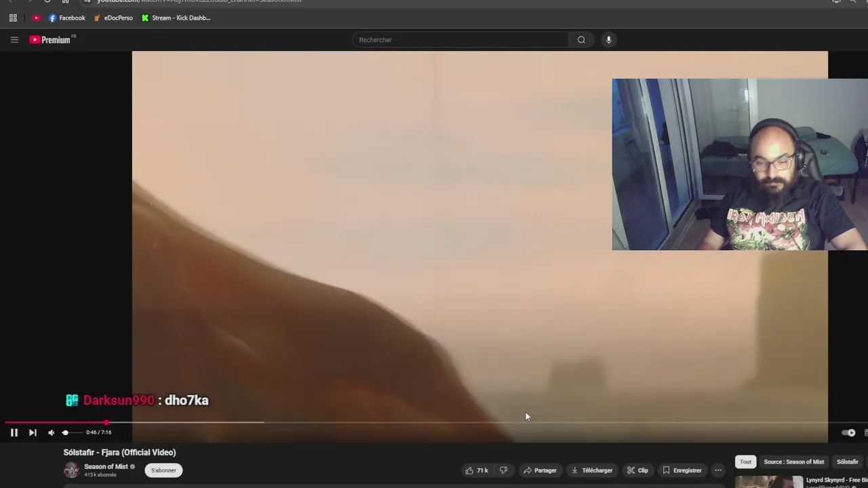Open the YouTube hamburger guide menu

click(x=14, y=40)
